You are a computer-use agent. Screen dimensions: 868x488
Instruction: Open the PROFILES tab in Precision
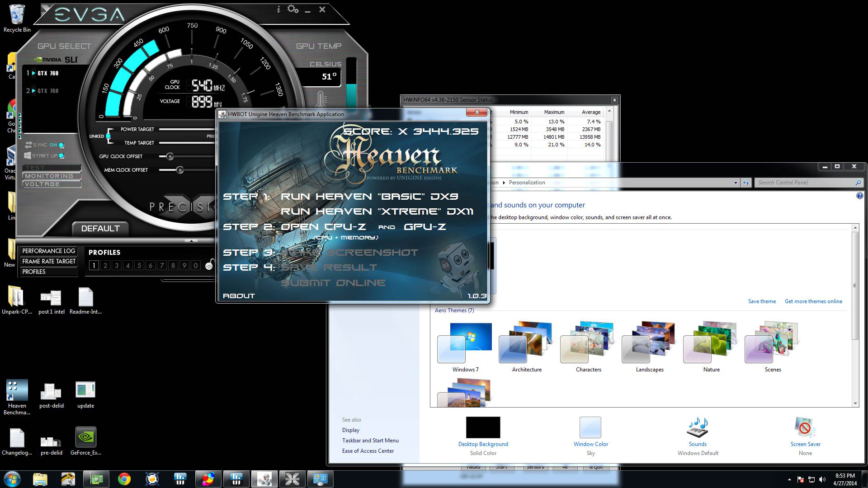click(48, 272)
